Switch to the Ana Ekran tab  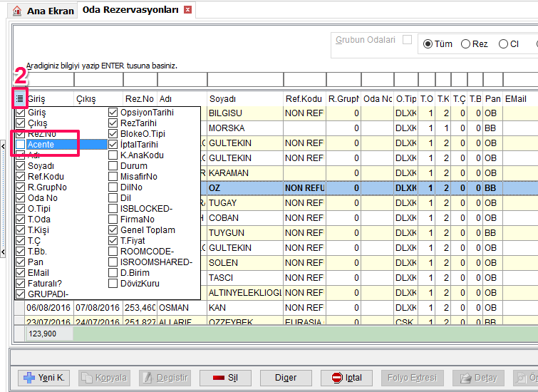coord(43,11)
